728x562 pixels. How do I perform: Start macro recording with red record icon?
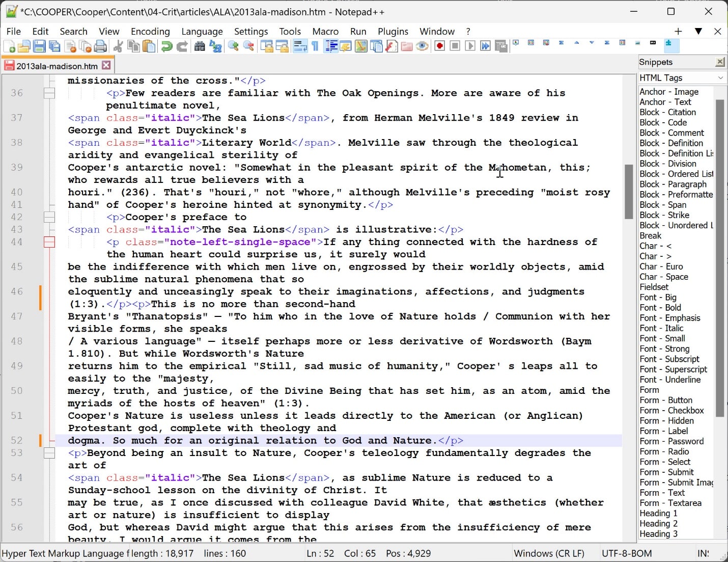(x=440, y=46)
